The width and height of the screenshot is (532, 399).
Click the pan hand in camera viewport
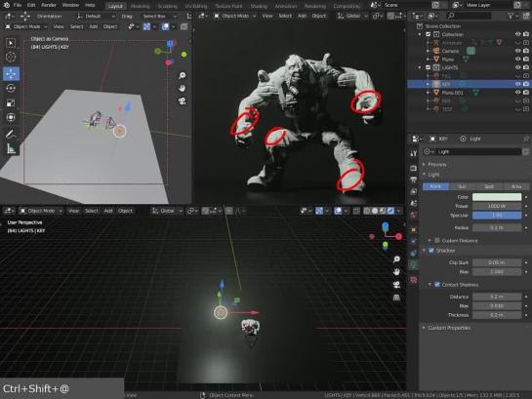[x=183, y=88]
